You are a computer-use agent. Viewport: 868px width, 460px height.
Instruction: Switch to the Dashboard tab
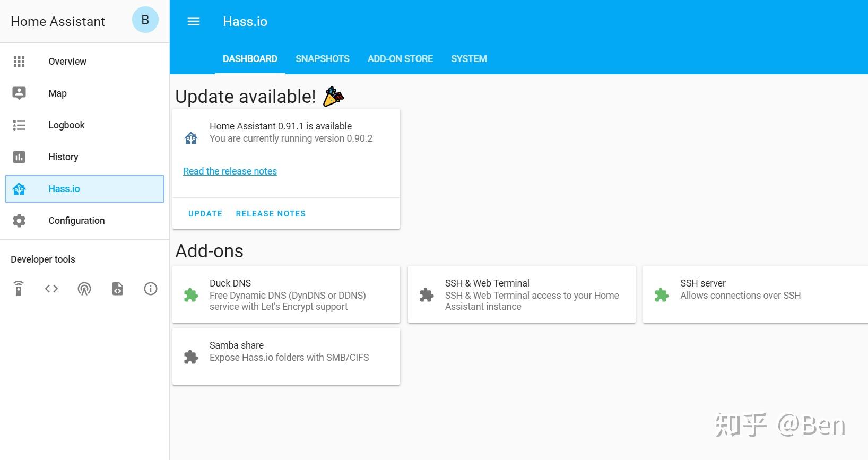point(250,59)
